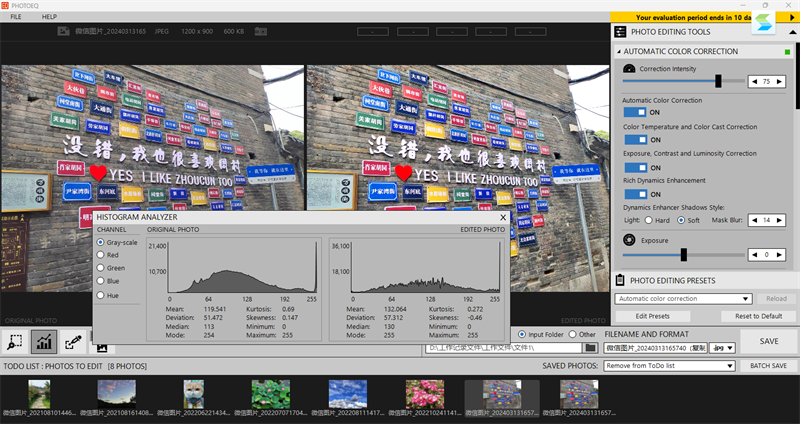Click the camera icon beside 600 KB
The height and width of the screenshot is (424, 800).
[261, 32]
